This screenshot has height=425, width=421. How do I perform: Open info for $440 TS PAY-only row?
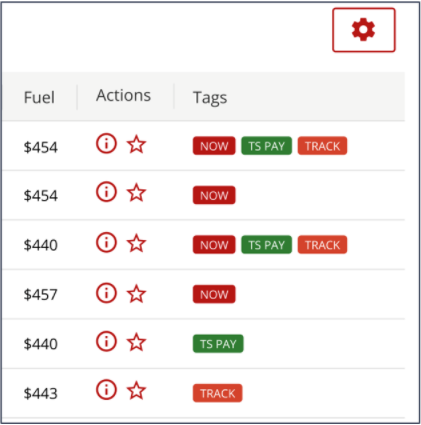tap(106, 341)
